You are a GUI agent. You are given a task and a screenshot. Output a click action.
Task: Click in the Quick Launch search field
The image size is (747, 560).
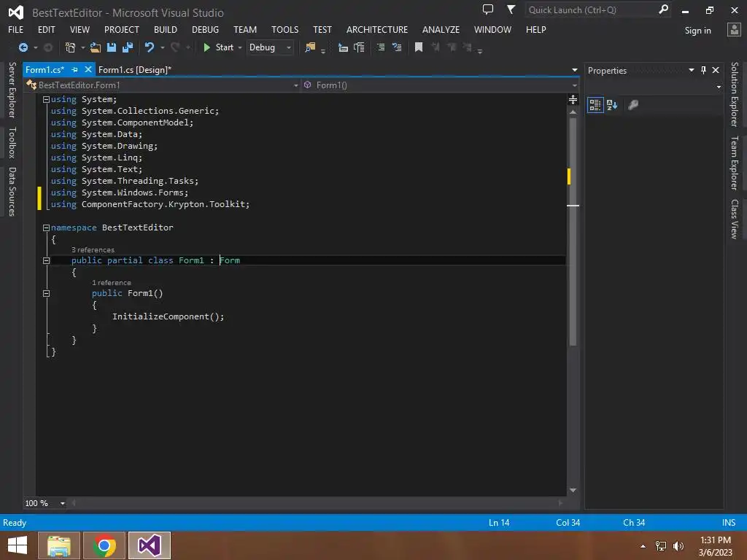pos(591,9)
